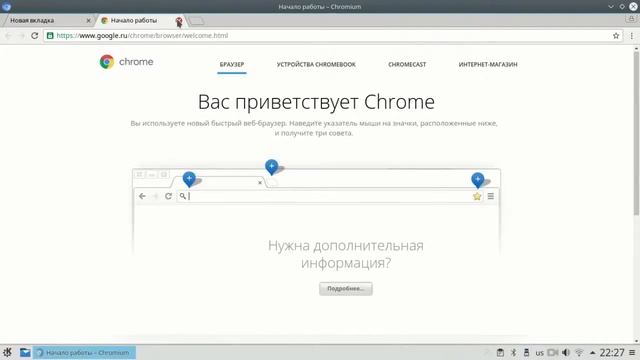
Task: Open the window menu icon in title bar
Action: [x=6, y=6]
